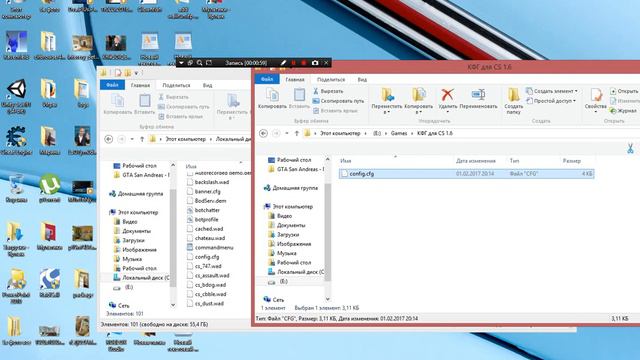Click the Имя column header in the front window
The height and width of the screenshot is (360, 640).
[345, 161]
